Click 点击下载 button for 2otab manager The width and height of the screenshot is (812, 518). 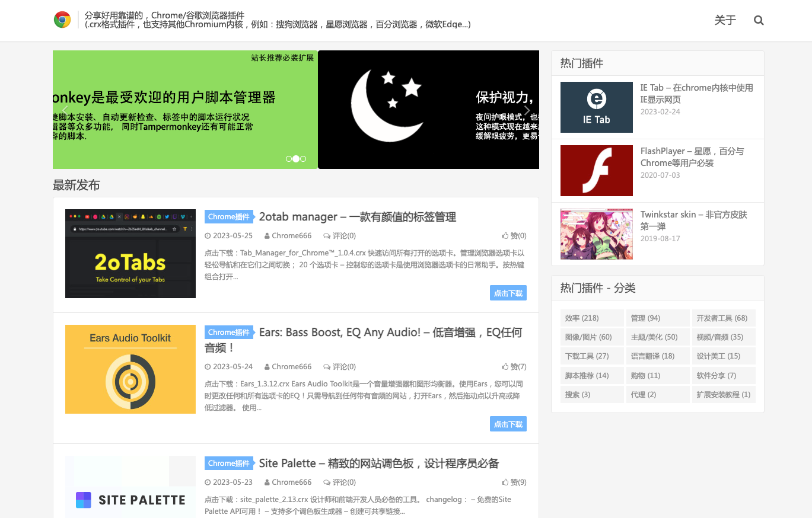[x=508, y=293]
